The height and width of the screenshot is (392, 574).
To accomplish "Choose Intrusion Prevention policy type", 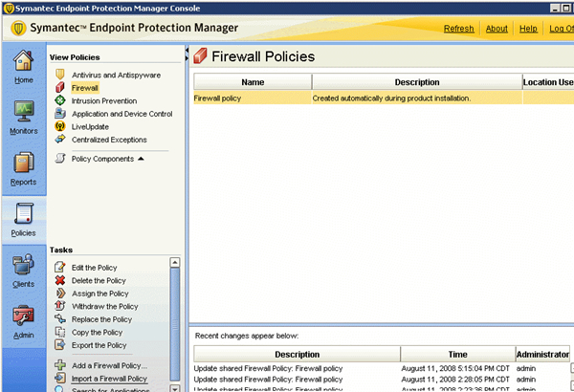I will coord(103,100).
